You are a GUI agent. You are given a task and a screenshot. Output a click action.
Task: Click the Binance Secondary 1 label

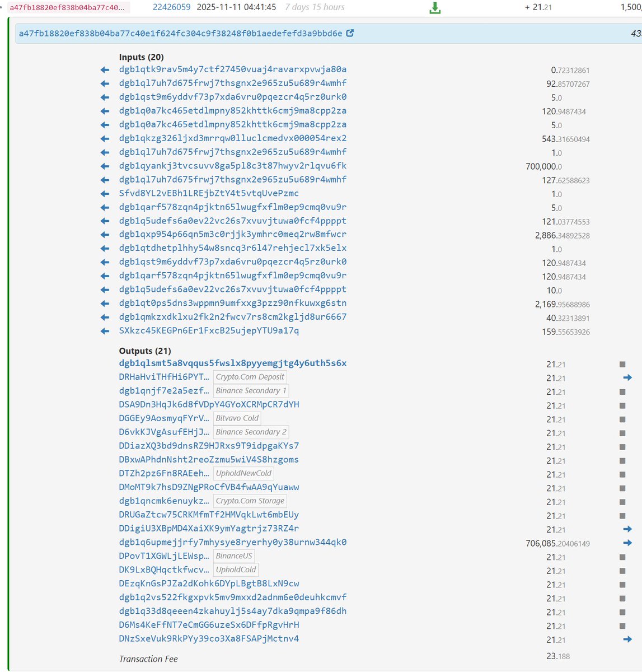point(251,390)
